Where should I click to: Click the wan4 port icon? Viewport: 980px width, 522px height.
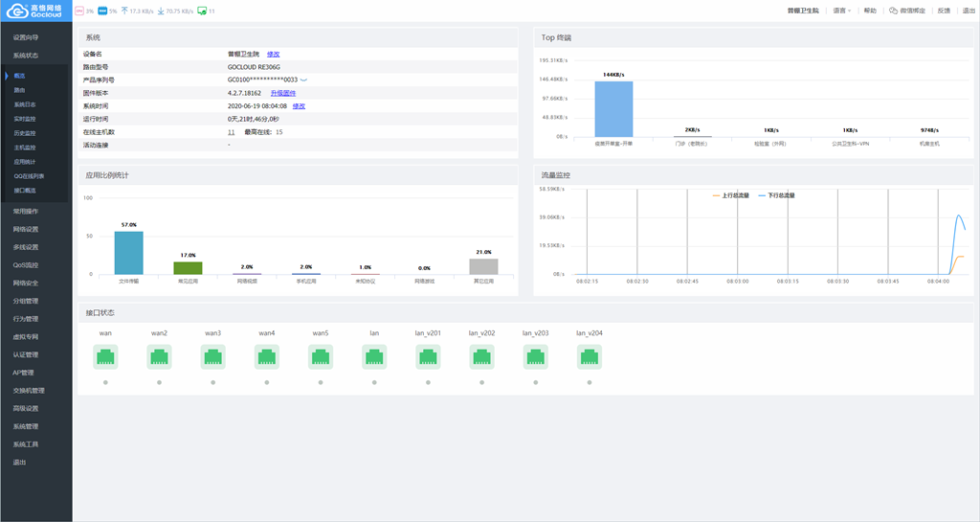(x=267, y=357)
